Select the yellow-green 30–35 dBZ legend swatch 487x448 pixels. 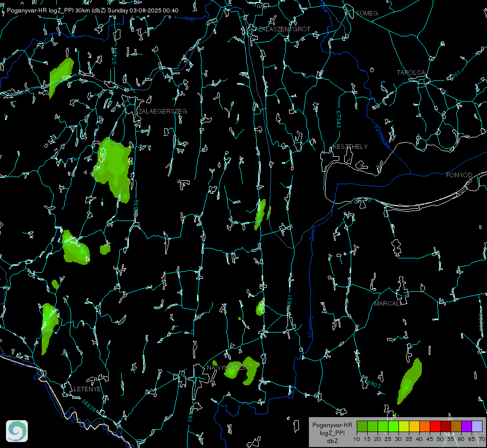point(404,426)
